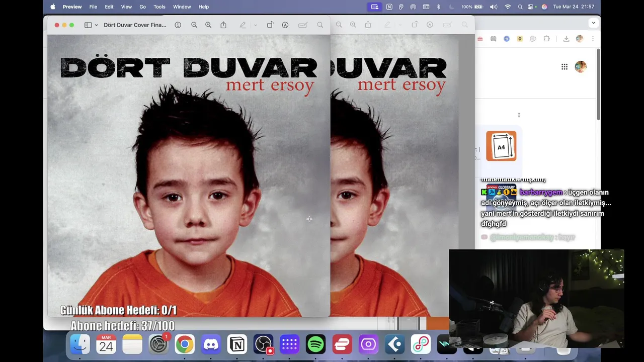This screenshot has width=644, height=362.
Task: Click the date and time Tue Mar 24
Action: 574,7
